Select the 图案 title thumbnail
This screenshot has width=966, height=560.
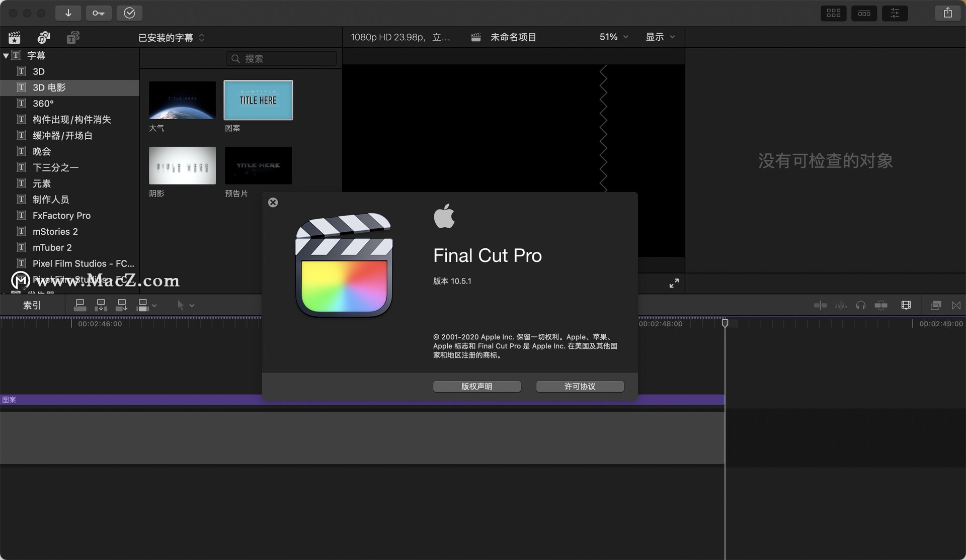[x=258, y=100]
